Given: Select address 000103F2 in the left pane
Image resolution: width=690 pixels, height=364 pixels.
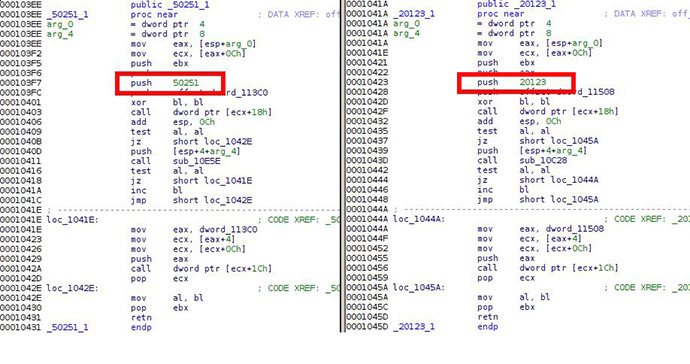Looking at the screenshot, I should point(21,54).
